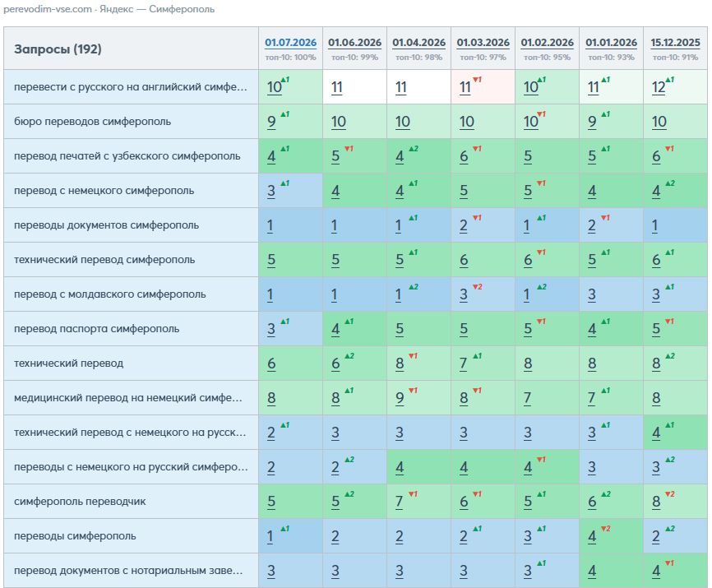The image size is (712, 588).
Task: Open the 01.06.2026 date column header
Action: tap(354, 43)
